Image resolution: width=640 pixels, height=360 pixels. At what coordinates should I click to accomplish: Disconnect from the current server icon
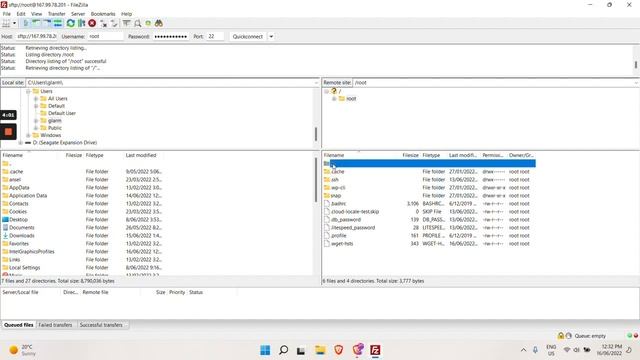[x=104, y=23]
